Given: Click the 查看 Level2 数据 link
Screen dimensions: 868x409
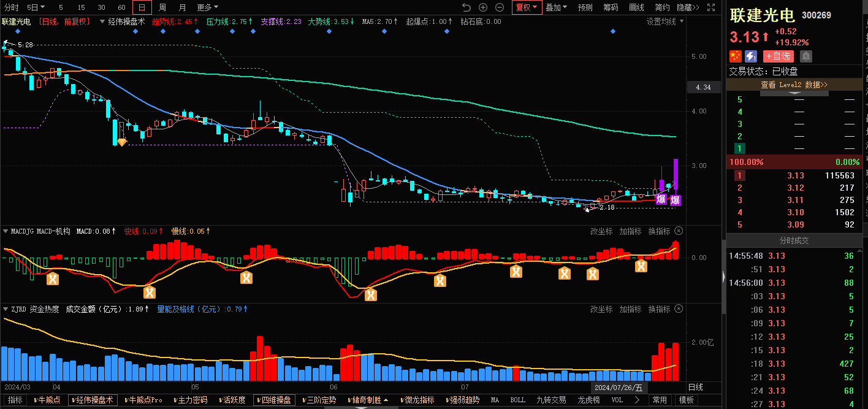Looking at the screenshot, I should [794, 85].
